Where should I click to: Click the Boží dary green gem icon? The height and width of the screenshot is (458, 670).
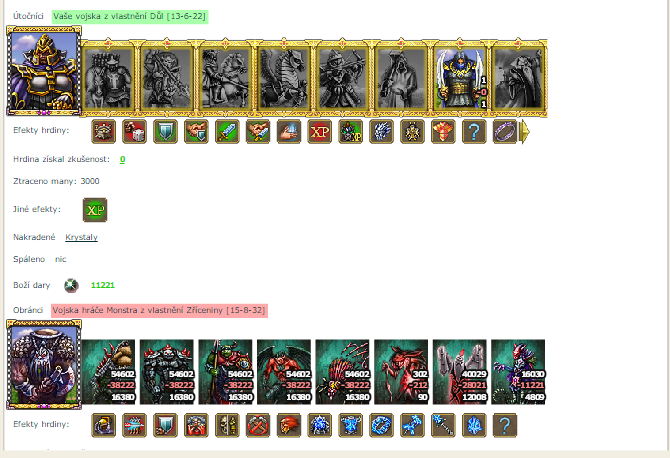(71, 285)
